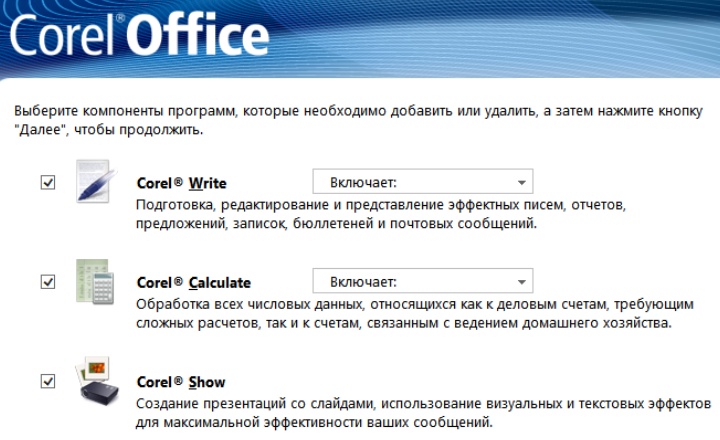Click the Corel Write description about letters and reports

point(380,214)
